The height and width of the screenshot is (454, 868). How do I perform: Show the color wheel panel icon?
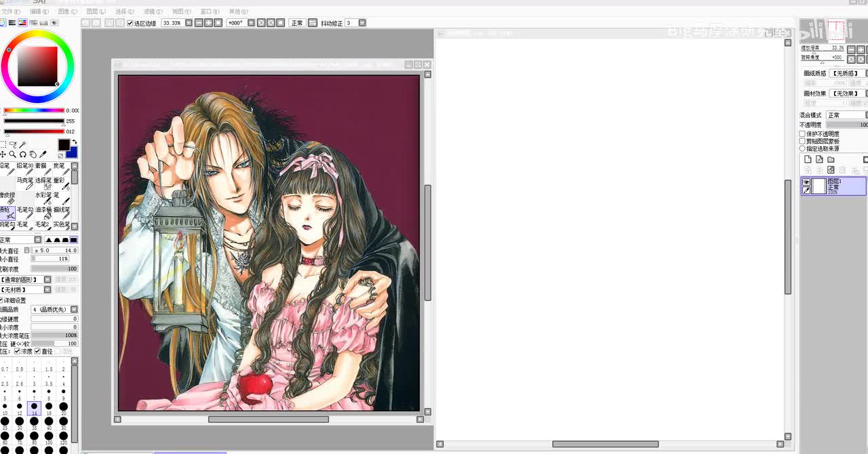2,23
